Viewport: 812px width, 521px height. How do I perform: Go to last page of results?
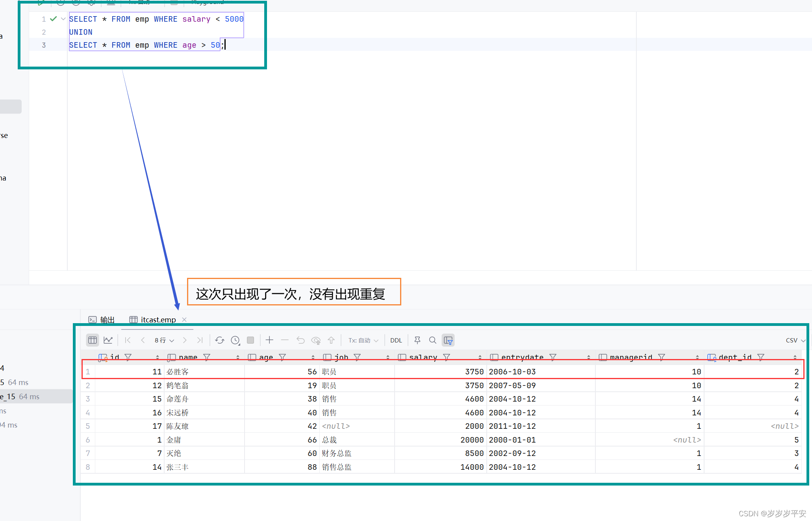click(x=200, y=340)
